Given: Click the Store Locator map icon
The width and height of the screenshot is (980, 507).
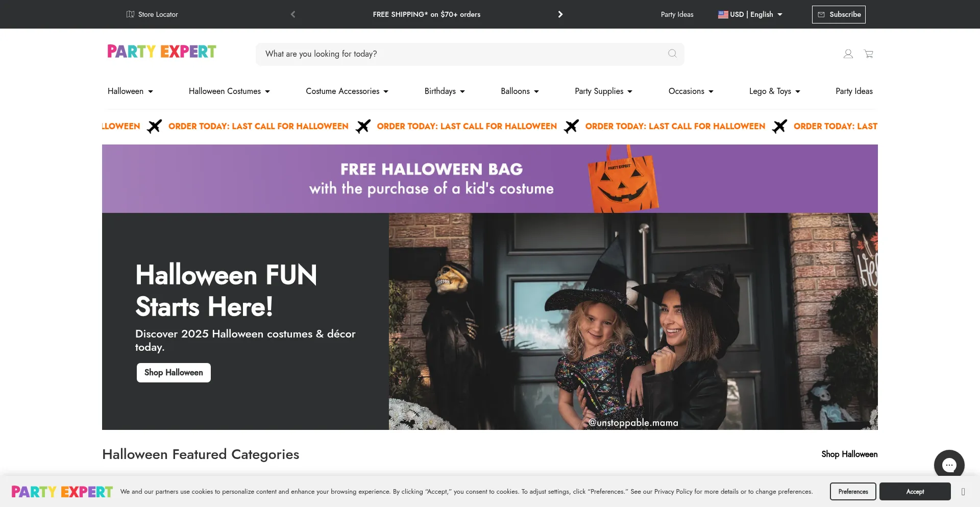Looking at the screenshot, I should point(130,14).
